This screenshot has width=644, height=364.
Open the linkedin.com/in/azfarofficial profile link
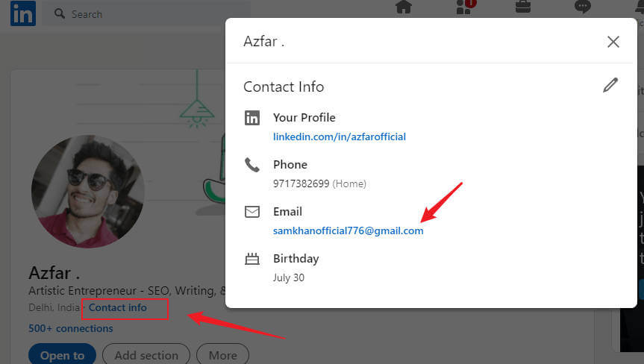[339, 136]
